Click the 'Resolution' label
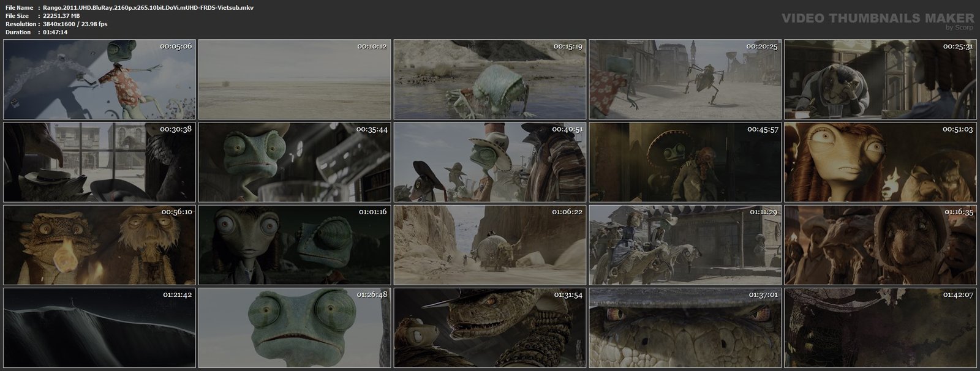 (x=20, y=24)
